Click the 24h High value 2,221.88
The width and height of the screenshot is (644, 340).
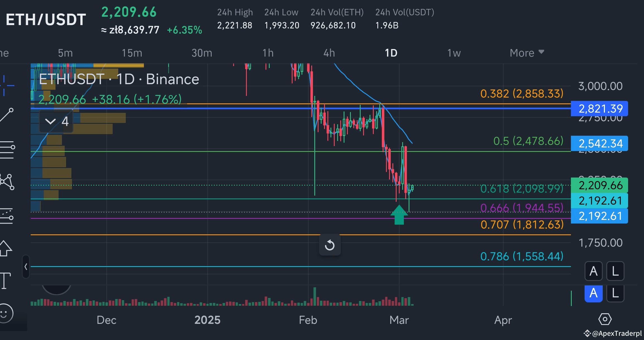235,25
